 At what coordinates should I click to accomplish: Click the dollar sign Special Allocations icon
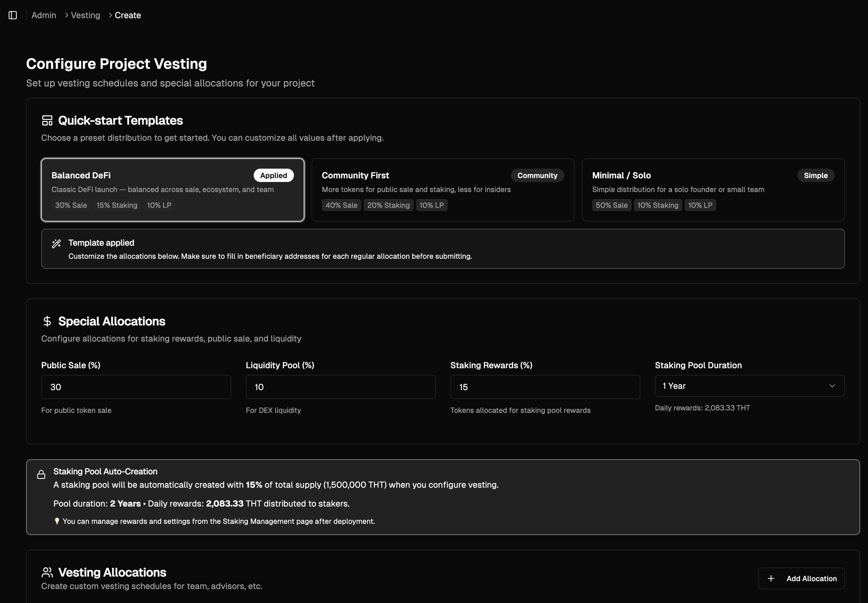tap(47, 321)
